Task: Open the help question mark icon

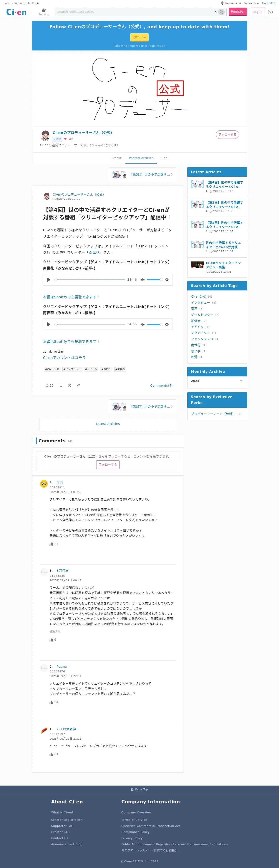Action: pos(270,12)
